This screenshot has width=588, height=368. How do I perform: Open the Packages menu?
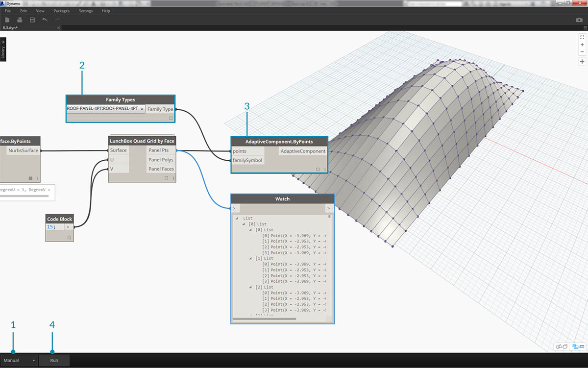(61, 11)
